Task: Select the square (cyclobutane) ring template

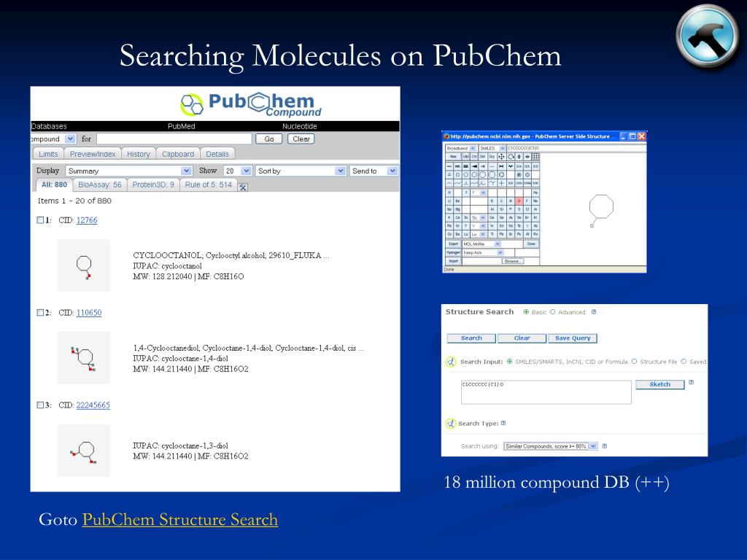Action: pyautogui.click(x=457, y=175)
